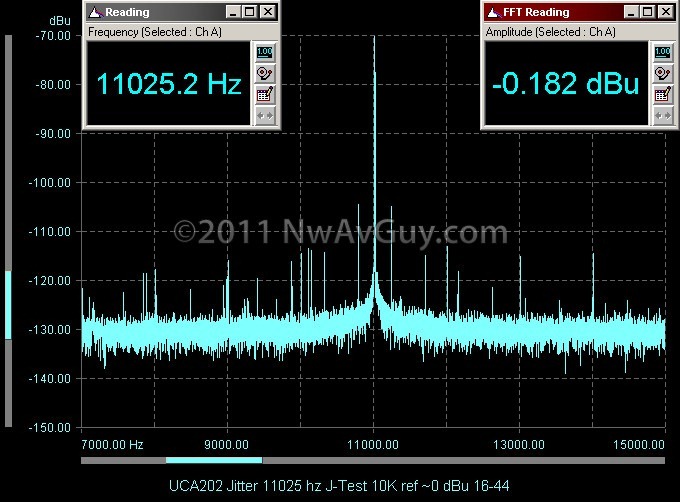Click the -120.00 y-axis label
The image size is (680, 502).
coord(49,281)
